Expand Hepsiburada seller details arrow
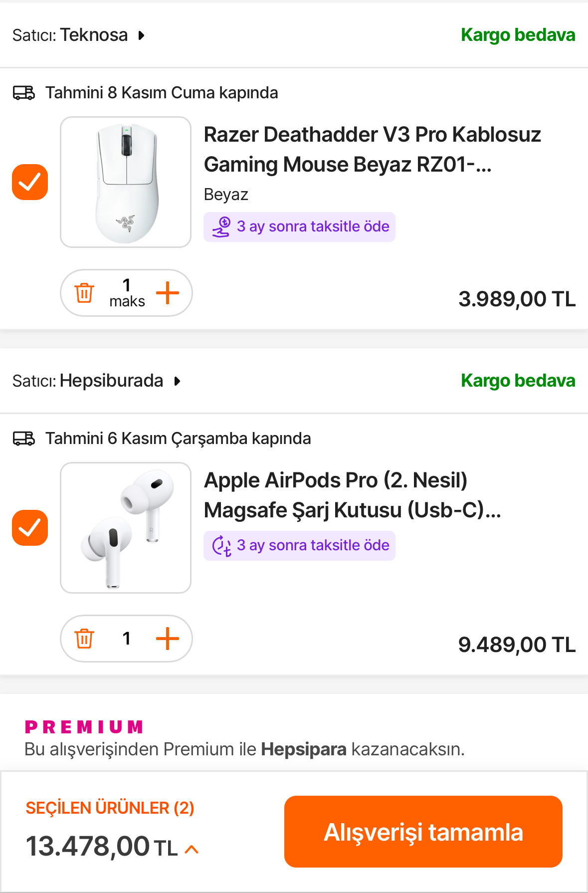 [177, 382]
